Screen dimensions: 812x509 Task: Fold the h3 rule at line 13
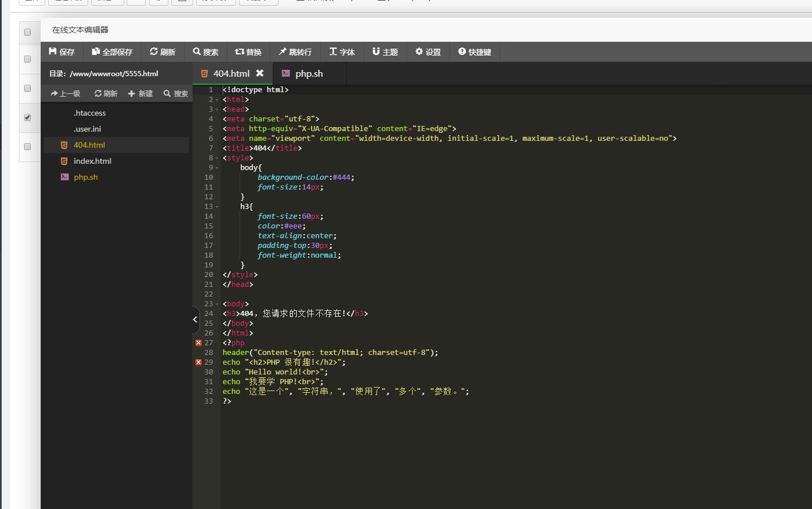coord(217,207)
